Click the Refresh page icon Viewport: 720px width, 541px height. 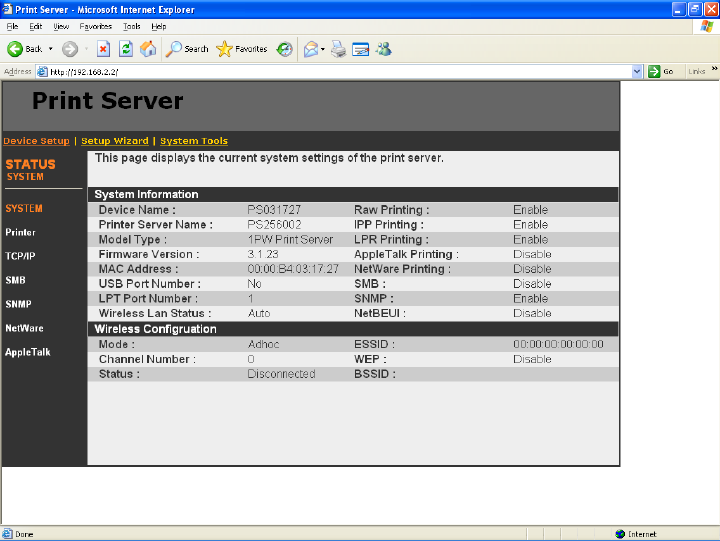[126, 49]
